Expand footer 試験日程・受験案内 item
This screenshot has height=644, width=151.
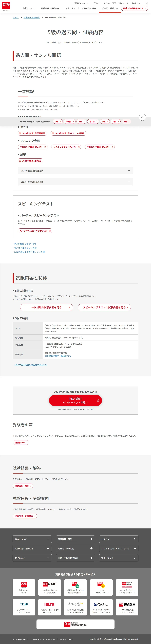pos(32,548)
